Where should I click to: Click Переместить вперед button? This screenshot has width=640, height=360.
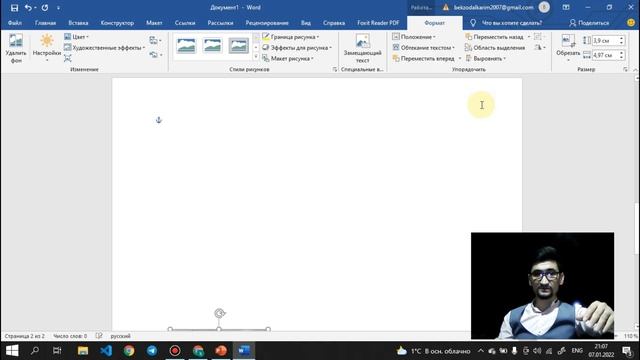click(423, 59)
